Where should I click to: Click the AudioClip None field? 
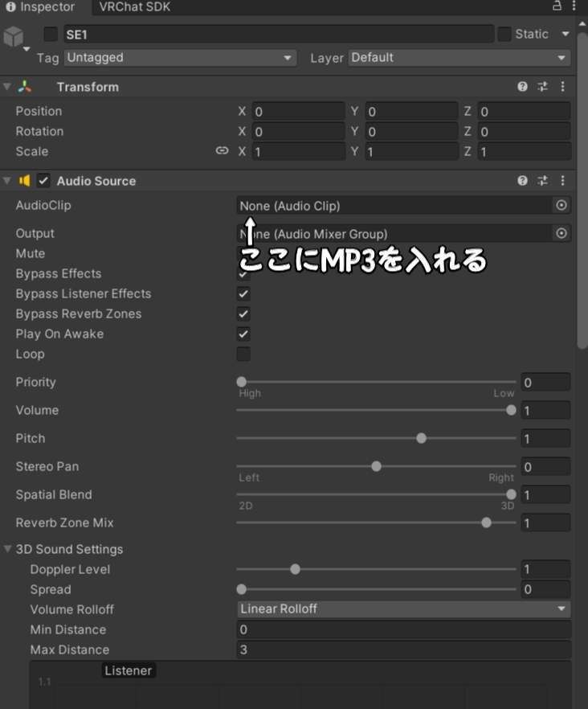[394, 206]
